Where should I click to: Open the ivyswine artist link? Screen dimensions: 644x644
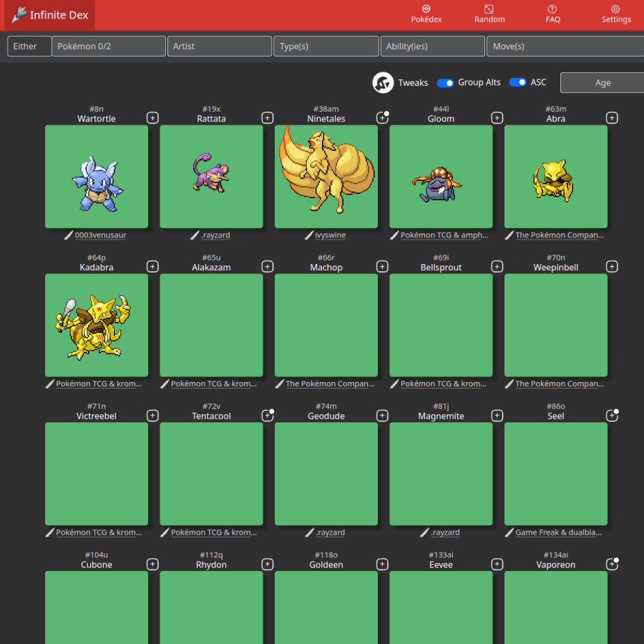click(x=330, y=235)
